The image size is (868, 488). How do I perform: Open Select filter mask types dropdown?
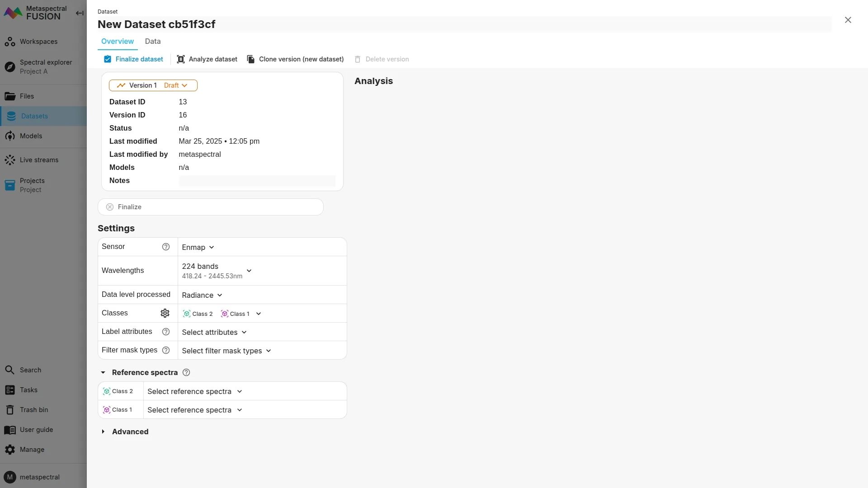pyautogui.click(x=226, y=351)
